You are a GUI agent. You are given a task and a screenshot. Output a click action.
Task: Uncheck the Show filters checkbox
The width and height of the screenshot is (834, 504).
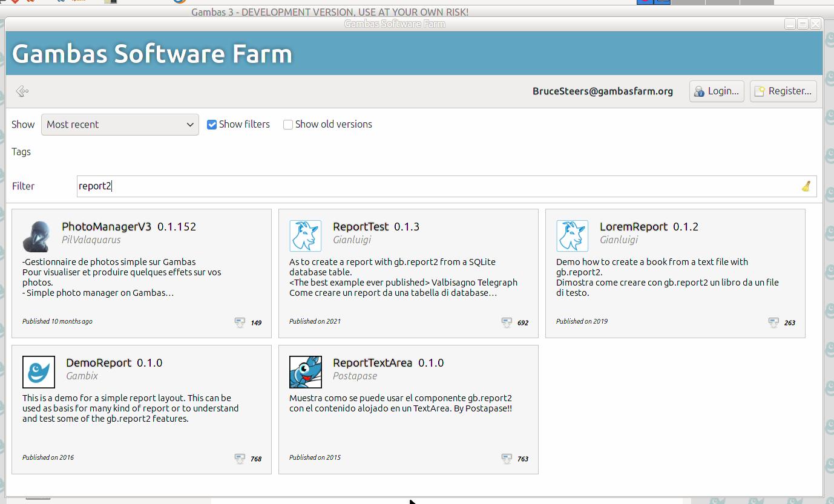tap(212, 125)
